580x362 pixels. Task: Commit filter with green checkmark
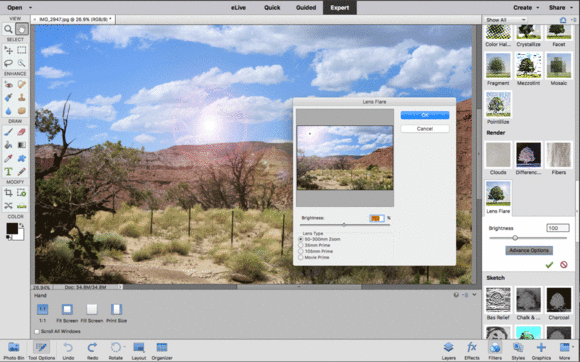(x=549, y=264)
